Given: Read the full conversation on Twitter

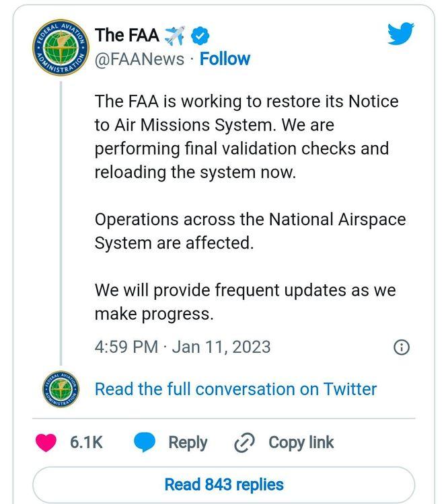Looking at the screenshot, I should pyautogui.click(x=235, y=389).
